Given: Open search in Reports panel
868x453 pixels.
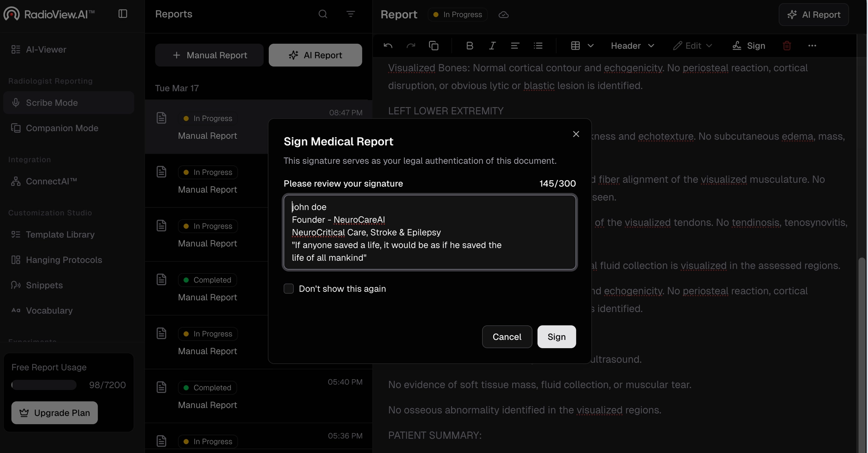Looking at the screenshot, I should (323, 14).
